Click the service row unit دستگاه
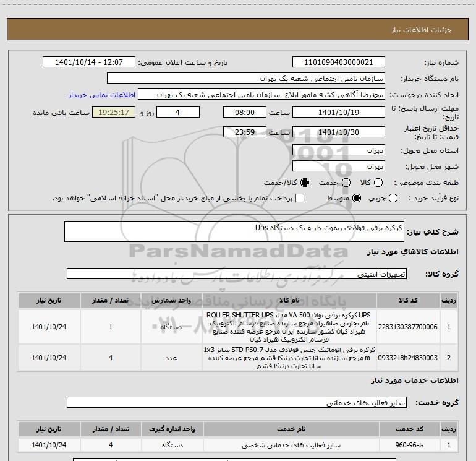476x461 pixels. (x=172, y=445)
